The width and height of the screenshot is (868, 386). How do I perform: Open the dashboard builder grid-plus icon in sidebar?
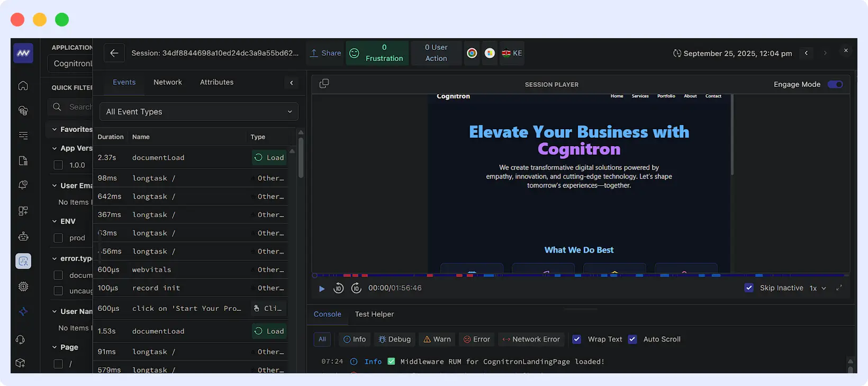[x=23, y=211]
